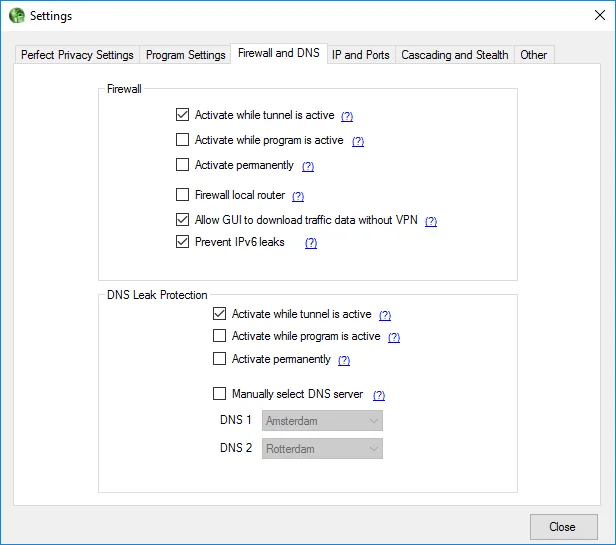Switch to the Perfect Privacy Settings tab
Image resolution: width=616 pixels, height=545 pixels.
pyautogui.click(x=77, y=55)
